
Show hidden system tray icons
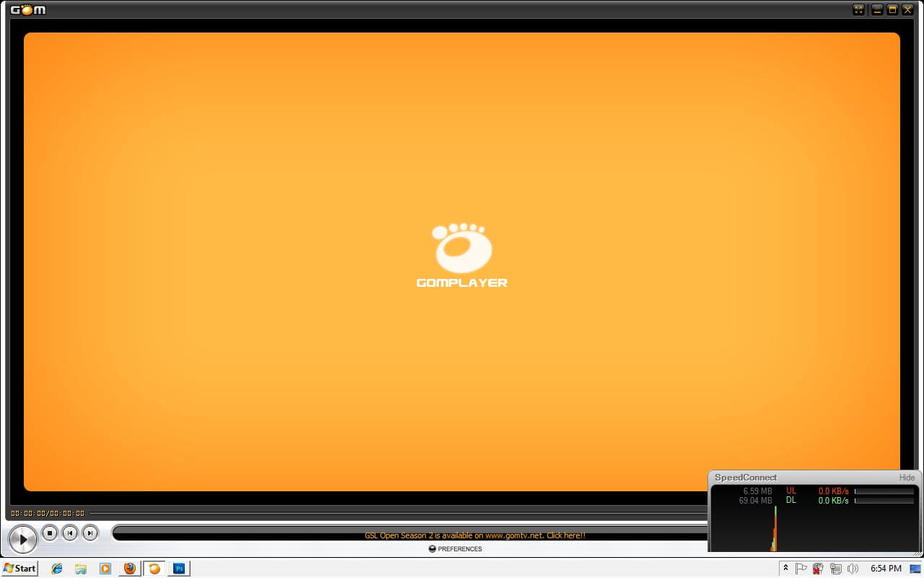pos(785,569)
